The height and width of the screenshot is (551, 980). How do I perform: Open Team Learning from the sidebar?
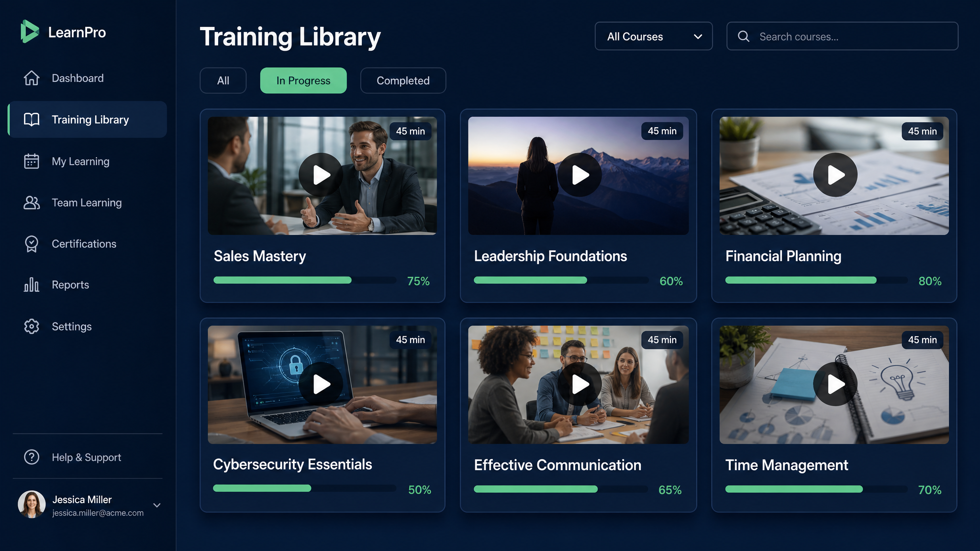pos(87,203)
